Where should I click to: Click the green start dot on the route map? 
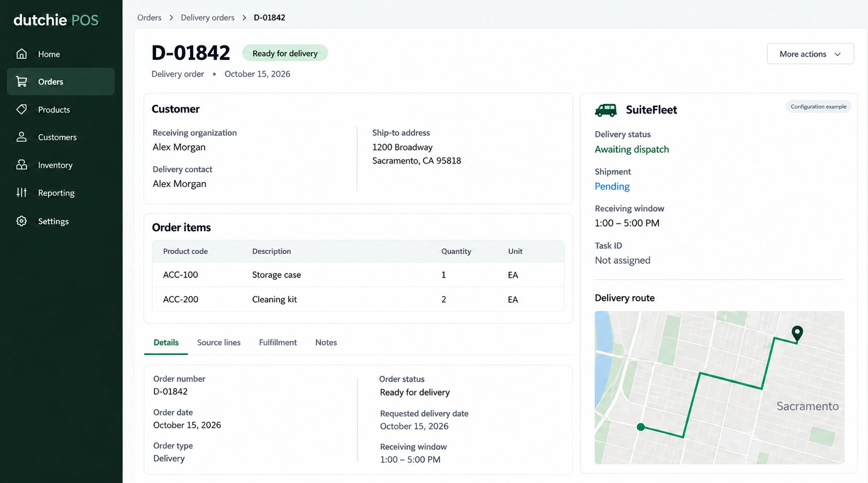(x=641, y=427)
